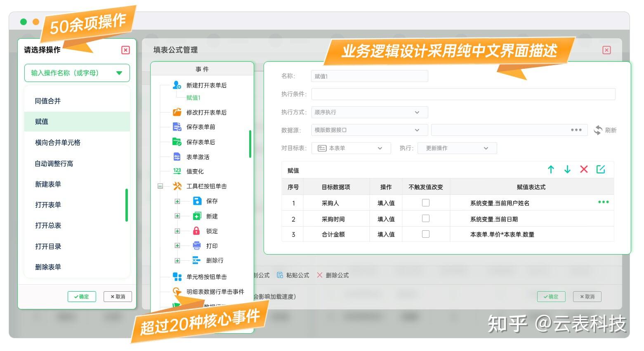Click the 工具栏按钮单击 hammer icon
The image size is (644, 351).
(x=177, y=186)
